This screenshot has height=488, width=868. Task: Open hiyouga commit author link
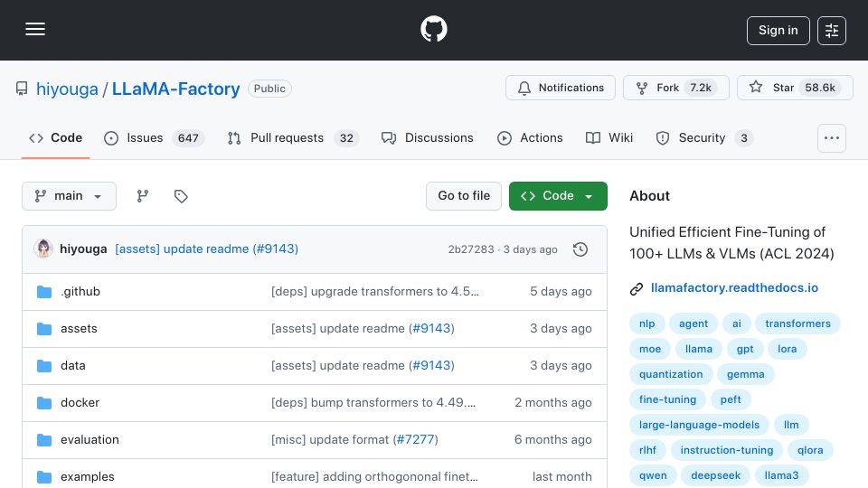83,249
